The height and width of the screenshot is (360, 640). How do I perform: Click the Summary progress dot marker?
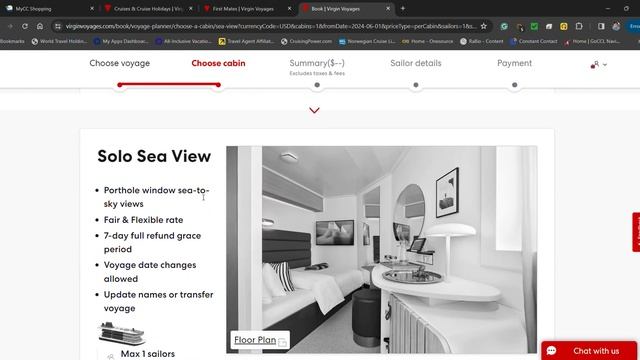317,85
